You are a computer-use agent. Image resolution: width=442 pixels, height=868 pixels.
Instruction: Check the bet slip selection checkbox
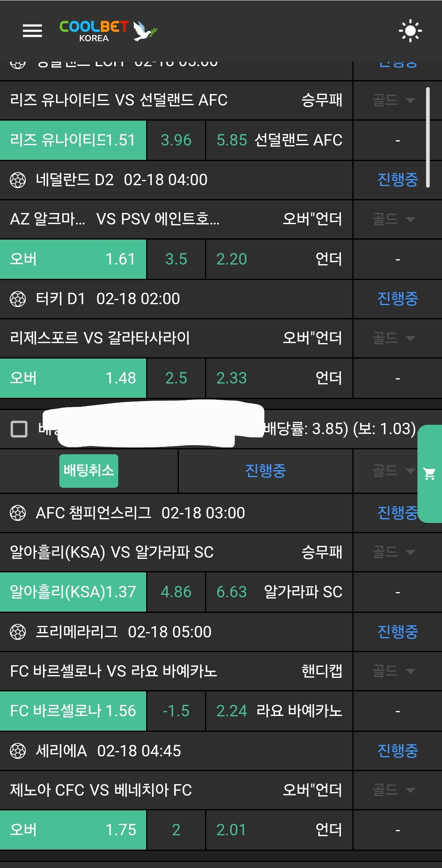pos(19,429)
